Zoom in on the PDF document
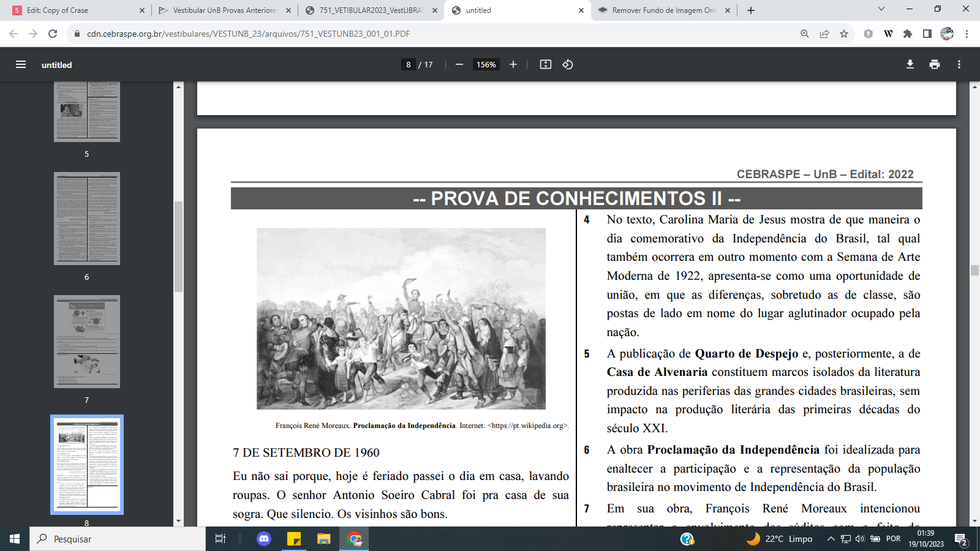Viewport: 980px width, 551px height. (x=513, y=64)
